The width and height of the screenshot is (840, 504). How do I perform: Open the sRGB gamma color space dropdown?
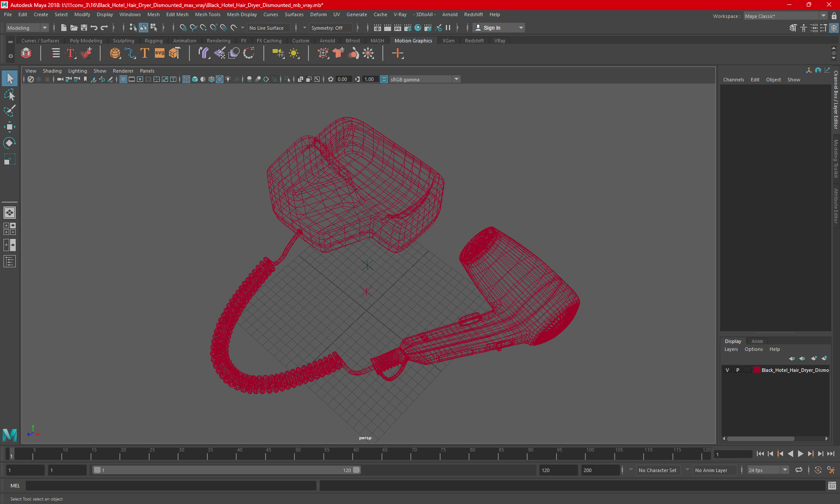pos(424,79)
